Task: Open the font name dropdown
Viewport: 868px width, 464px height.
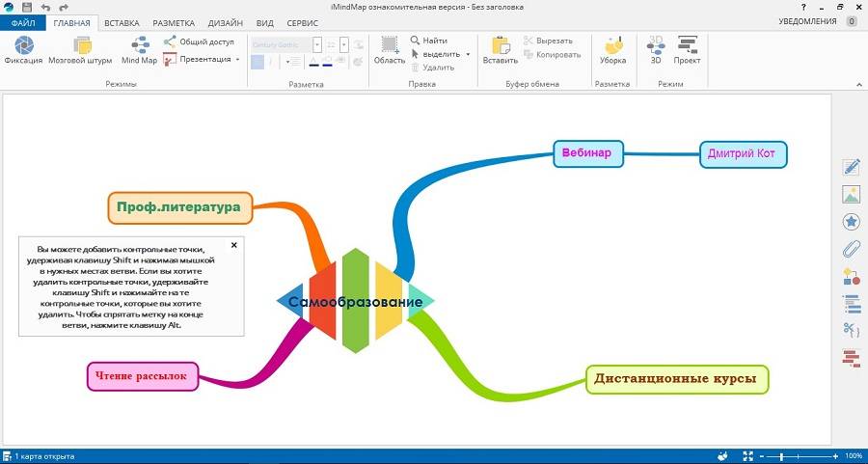Action: click(x=318, y=44)
